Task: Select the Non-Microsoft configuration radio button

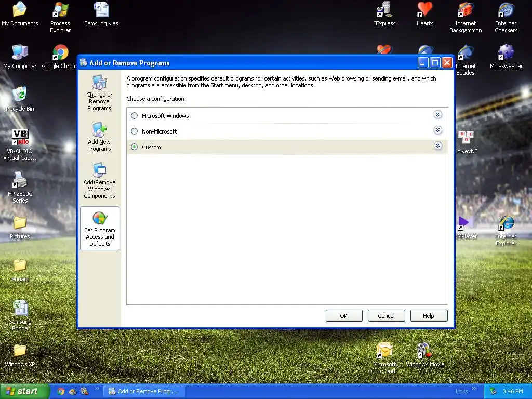Action: pos(135,131)
